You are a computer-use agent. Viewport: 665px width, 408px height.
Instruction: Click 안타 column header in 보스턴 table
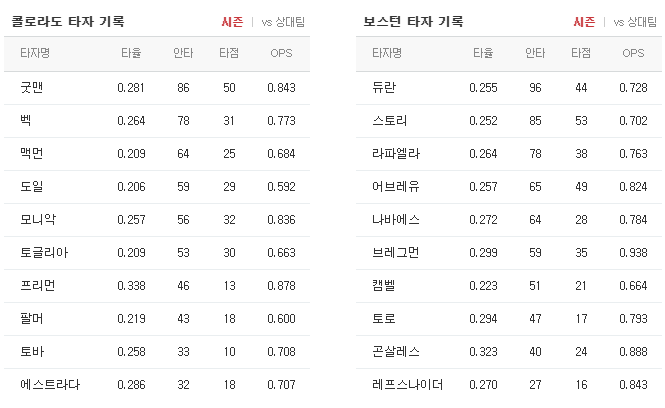[535, 53]
